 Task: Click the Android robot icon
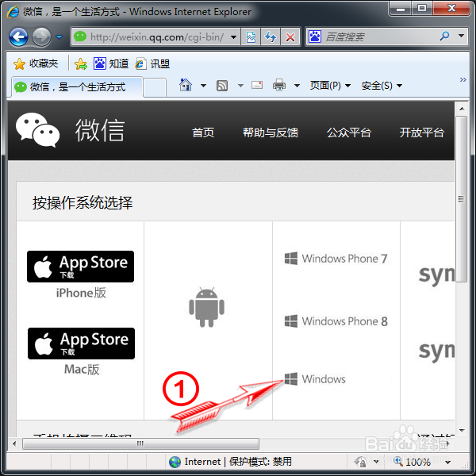[x=207, y=307]
